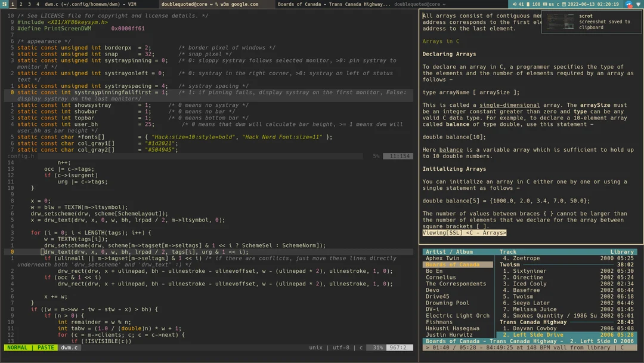The image size is (644, 363).
Task: Click the calendar icon beside the clock
Action: coord(563,4)
